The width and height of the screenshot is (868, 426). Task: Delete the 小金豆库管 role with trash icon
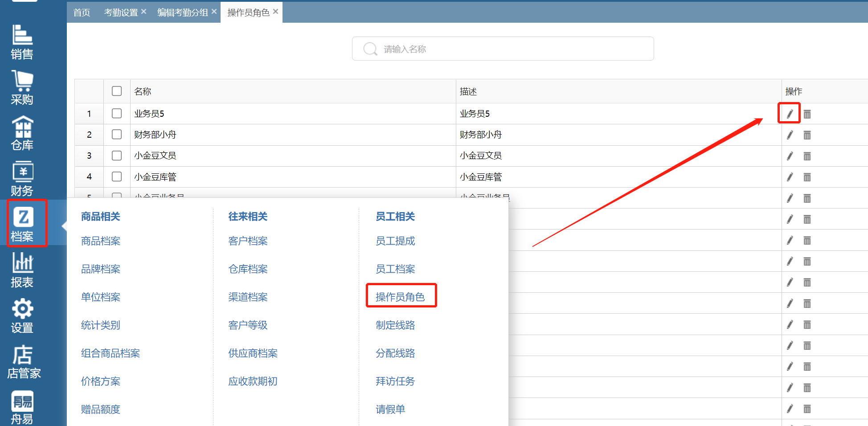pos(807,177)
